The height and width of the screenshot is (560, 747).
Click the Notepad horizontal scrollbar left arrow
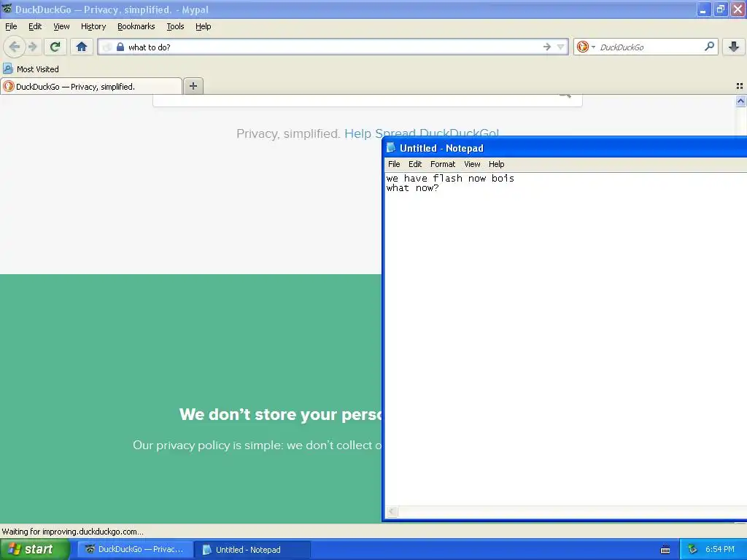[x=392, y=511]
